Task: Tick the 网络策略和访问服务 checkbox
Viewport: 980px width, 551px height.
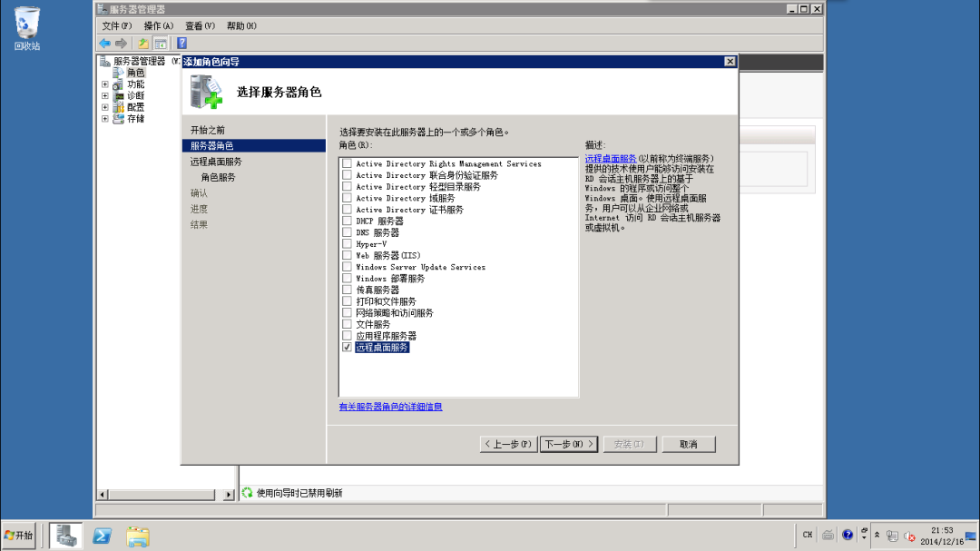Action: click(347, 312)
